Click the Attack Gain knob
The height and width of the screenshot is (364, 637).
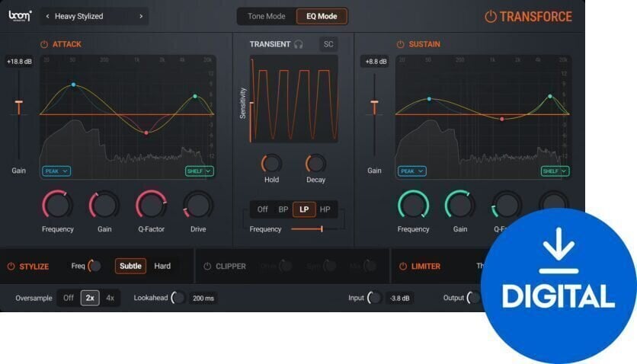point(104,205)
